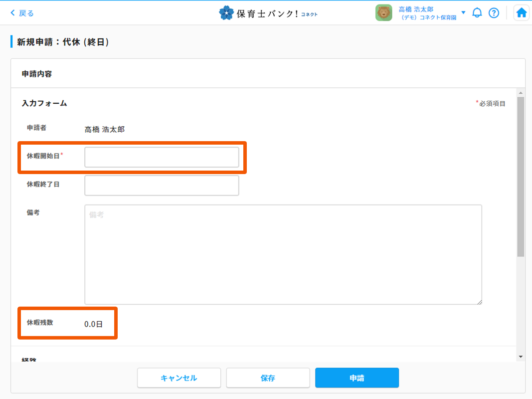
Task: Click the bear avatar icon
Action: coord(383,13)
